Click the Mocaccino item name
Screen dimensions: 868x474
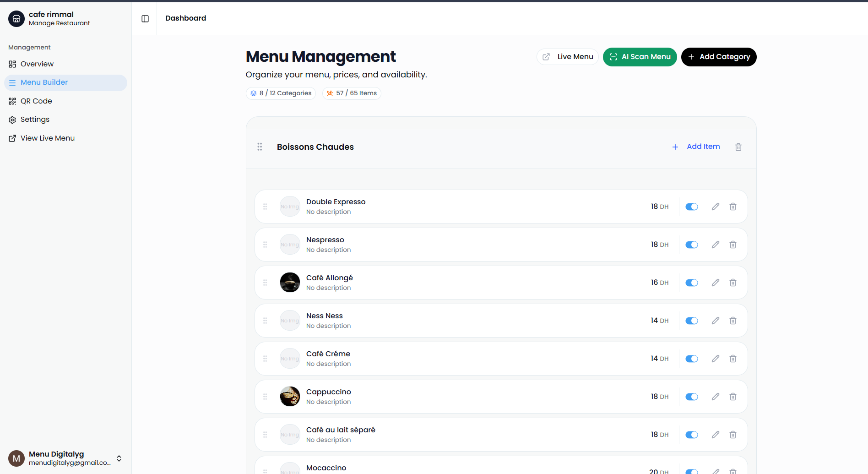(x=326, y=468)
